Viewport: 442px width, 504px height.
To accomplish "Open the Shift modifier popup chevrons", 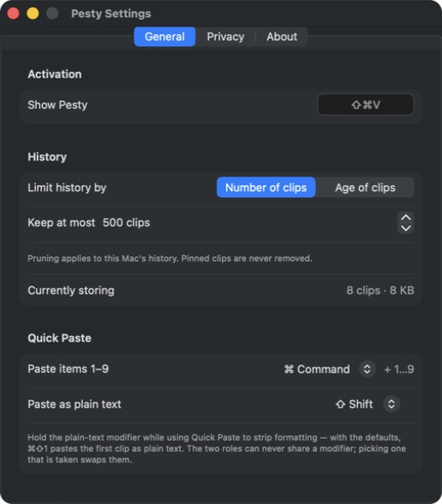I will (x=391, y=404).
